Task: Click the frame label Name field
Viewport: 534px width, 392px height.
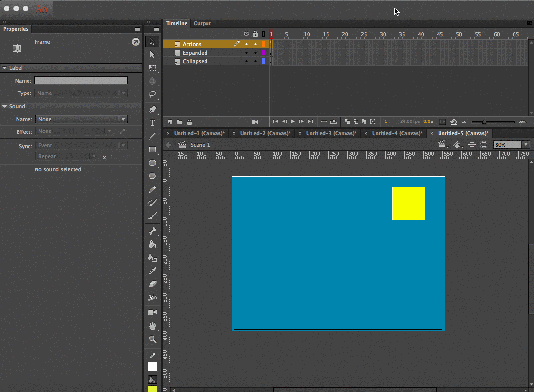Action: (x=81, y=81)
